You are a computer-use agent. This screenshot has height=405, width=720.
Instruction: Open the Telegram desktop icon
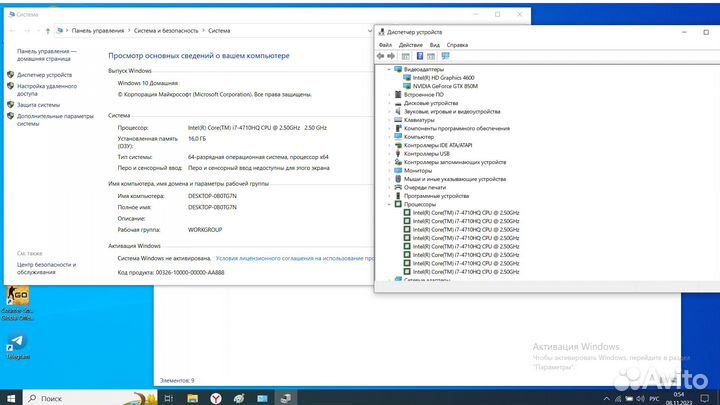[17, 345]
